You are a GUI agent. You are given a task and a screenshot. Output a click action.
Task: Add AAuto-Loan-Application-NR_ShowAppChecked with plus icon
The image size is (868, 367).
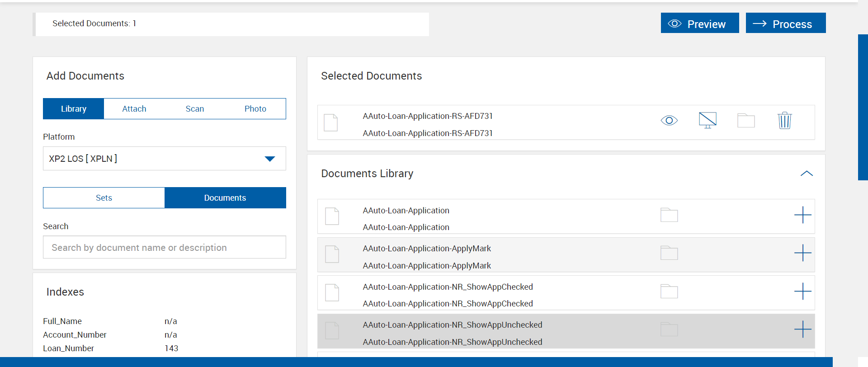pyautogui.click(x=802, y=291)
